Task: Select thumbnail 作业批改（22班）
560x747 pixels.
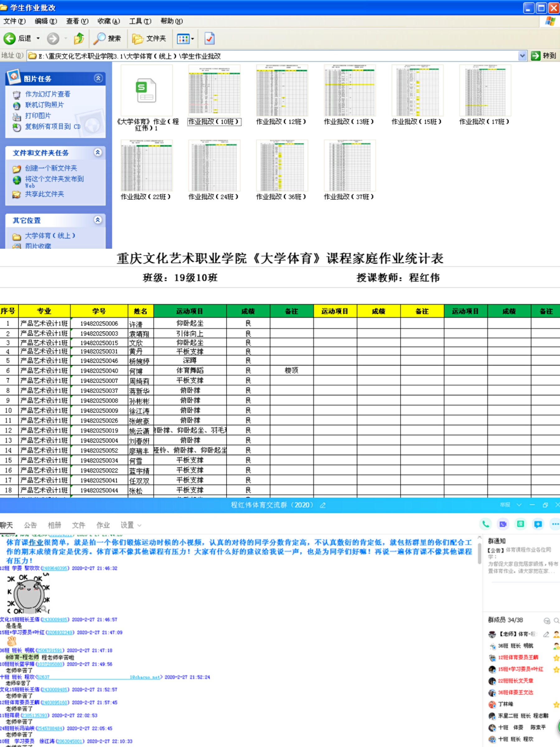Action: [147, 166]
